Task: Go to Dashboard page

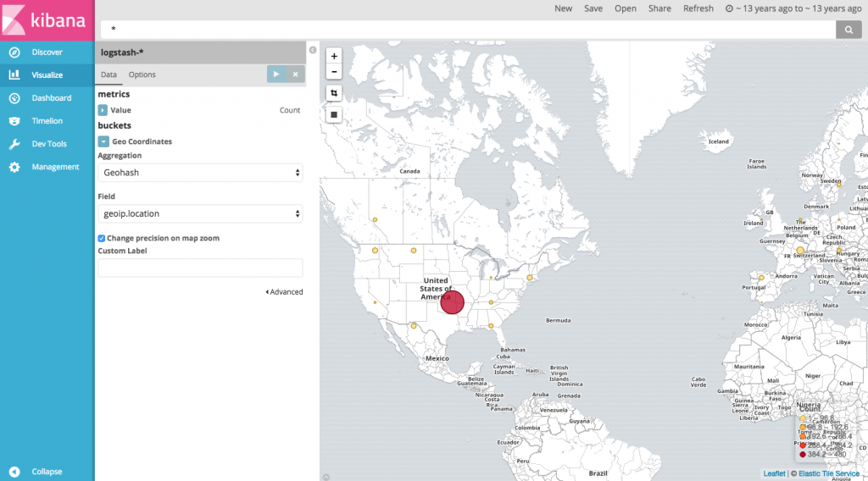Action: [52, 98]
